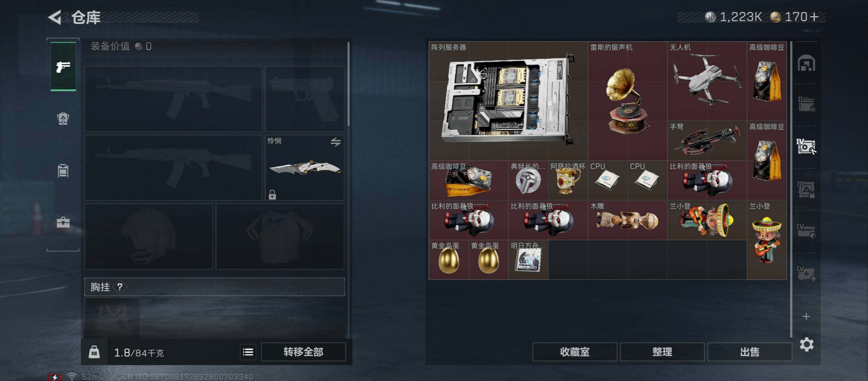Select the 阵列服务器 server item
868x381 pixels.
(x=508, y=101)
